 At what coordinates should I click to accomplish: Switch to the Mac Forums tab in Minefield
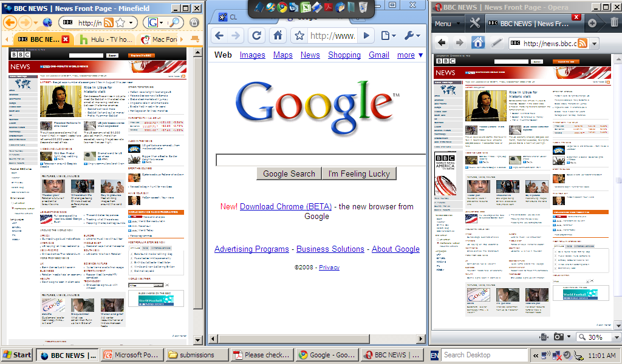point(159,39)
